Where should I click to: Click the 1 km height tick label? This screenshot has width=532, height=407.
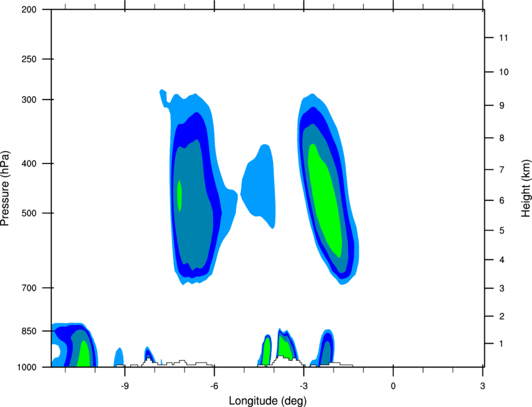coord(501,344)
